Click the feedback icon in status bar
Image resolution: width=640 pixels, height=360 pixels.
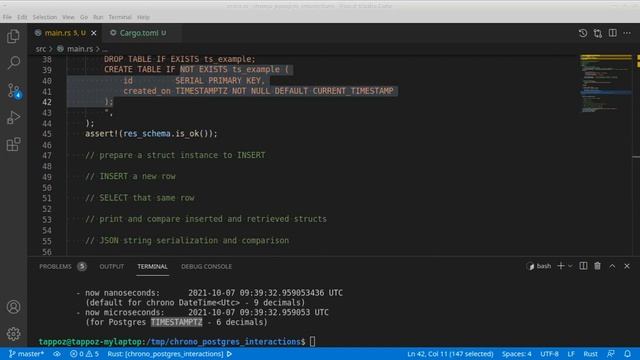611,354
